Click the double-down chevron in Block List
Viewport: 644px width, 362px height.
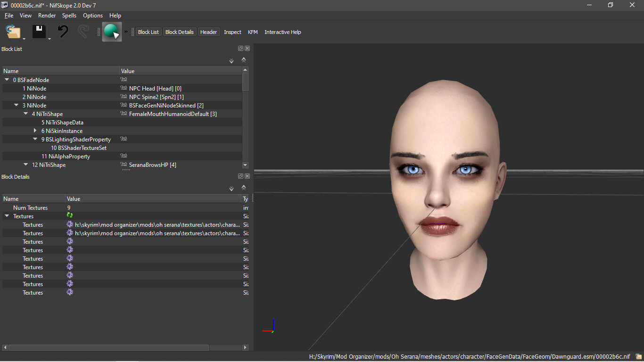click(x=231, y=61)
